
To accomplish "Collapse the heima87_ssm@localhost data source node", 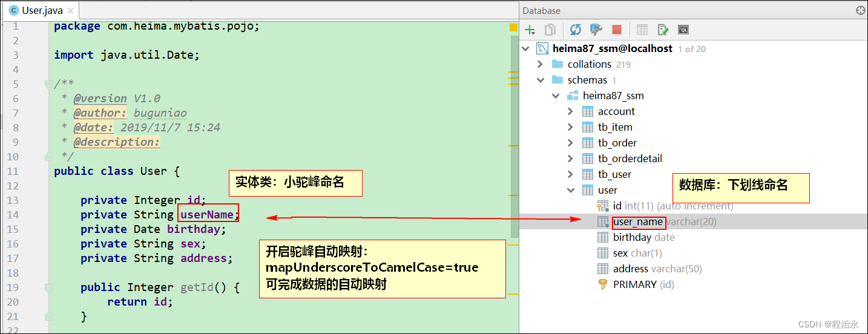I will [x=525, y=48].
